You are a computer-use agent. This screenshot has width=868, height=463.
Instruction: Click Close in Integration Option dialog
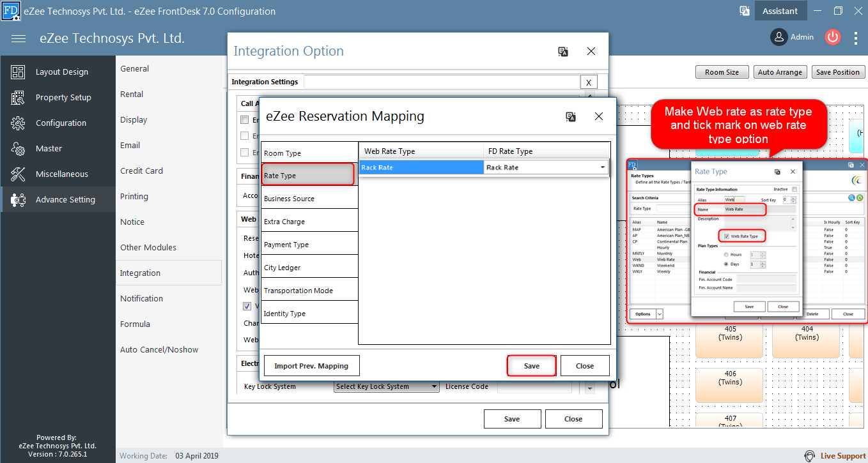coord(573,419)
